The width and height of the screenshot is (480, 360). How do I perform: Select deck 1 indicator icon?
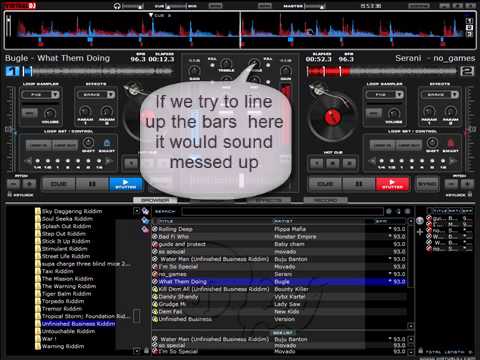(x=12, y=71)
